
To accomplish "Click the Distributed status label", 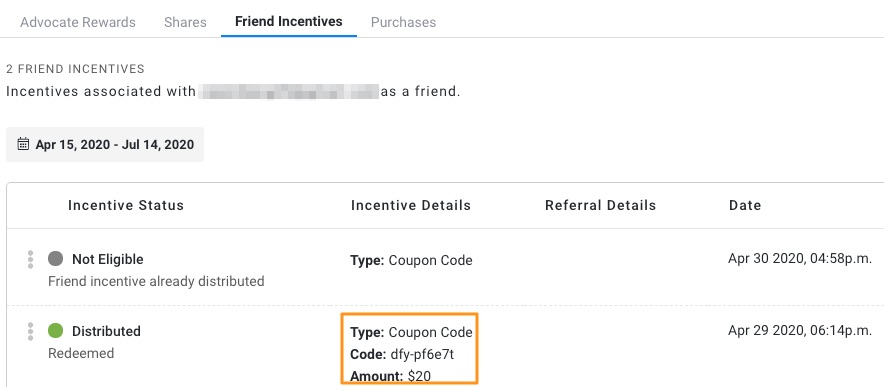I will pyautogui.click(x=106, y=331).
